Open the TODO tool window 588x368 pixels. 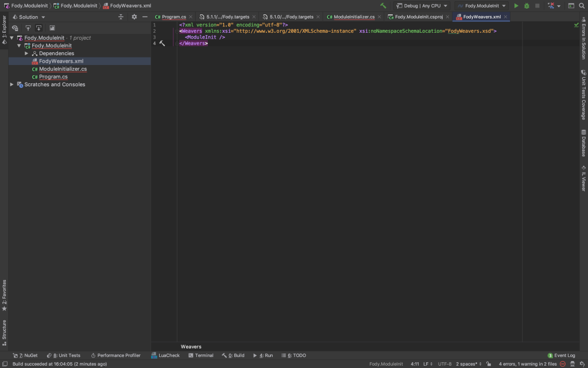pos(293,355)
